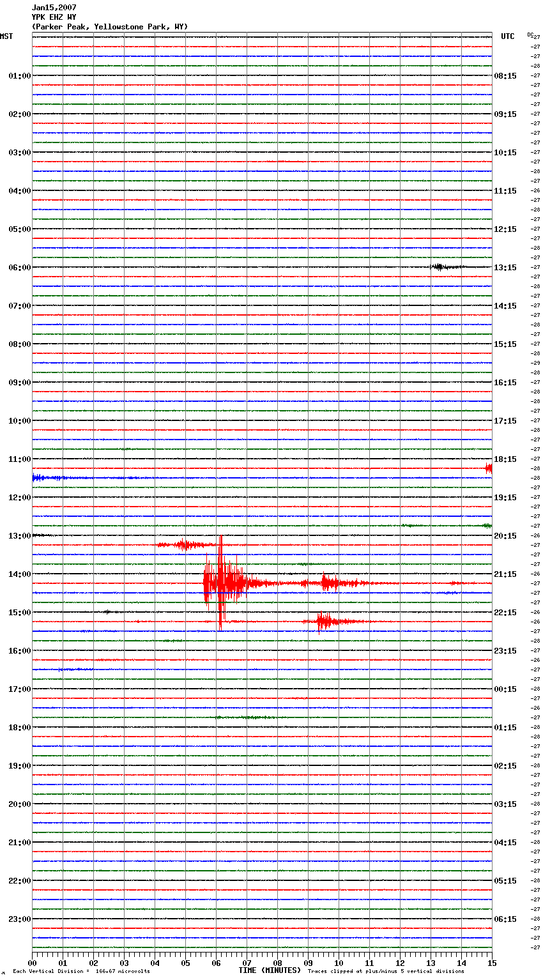This screenshot has height=980, width=543.
Task: Click the 13:15 UTC time label
Action: point(505,268)
